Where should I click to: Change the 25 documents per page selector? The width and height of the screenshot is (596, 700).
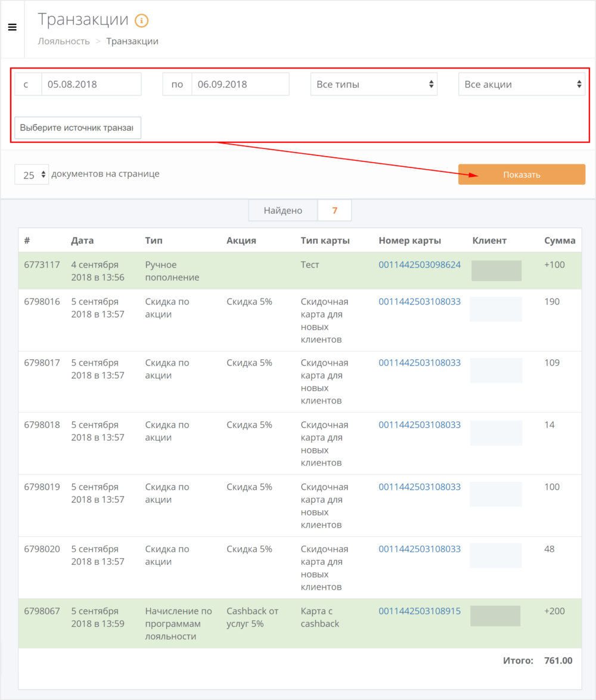[32, 175]
